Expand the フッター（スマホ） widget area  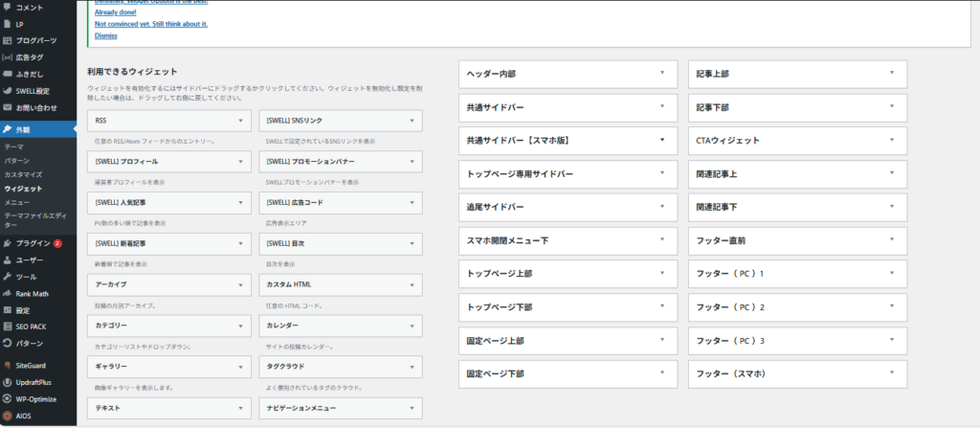(x=891, y=373)
